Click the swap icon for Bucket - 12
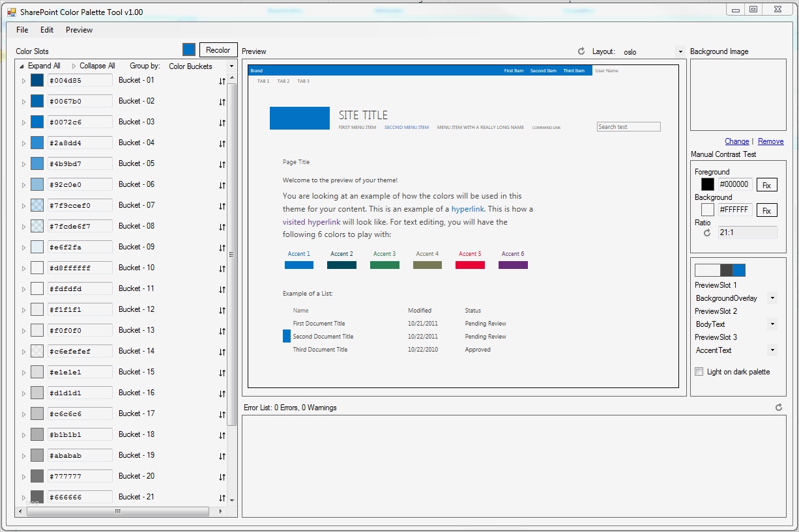 click(x=222, y=311)
